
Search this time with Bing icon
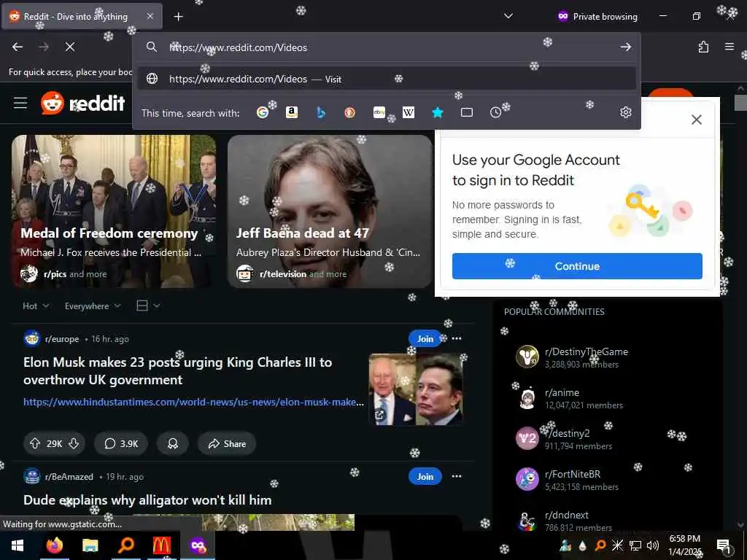click(321, 112)
